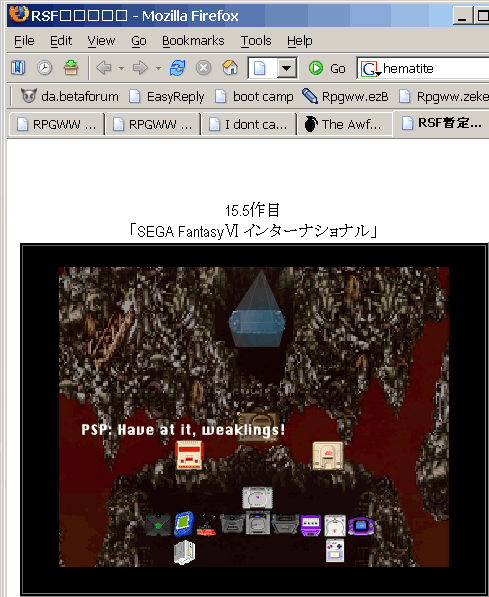The height and width of the screenshot is (597, 489).
Task: Open the da.betaforum bookmark
Action: pyautogui.click(x=70, y=96)
